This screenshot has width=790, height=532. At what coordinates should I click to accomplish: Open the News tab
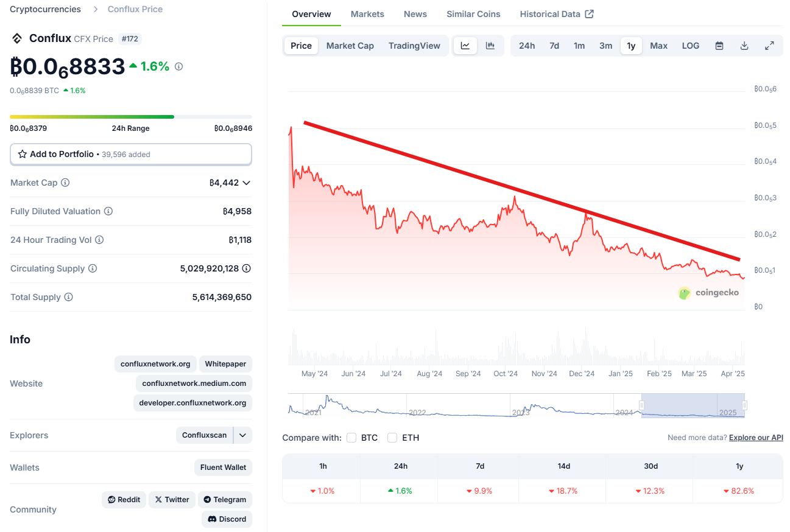point(415,14)
